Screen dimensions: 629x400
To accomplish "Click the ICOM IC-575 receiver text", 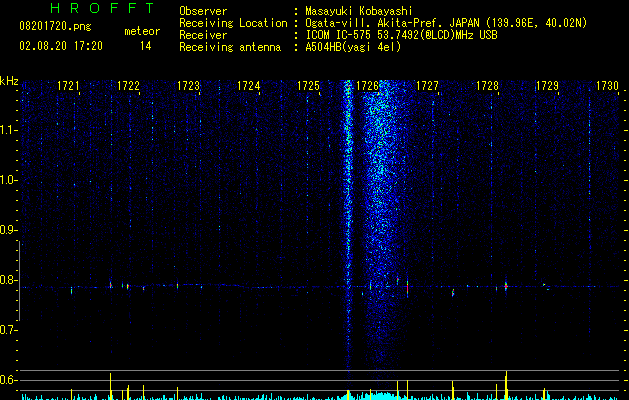I will (401, 35).
